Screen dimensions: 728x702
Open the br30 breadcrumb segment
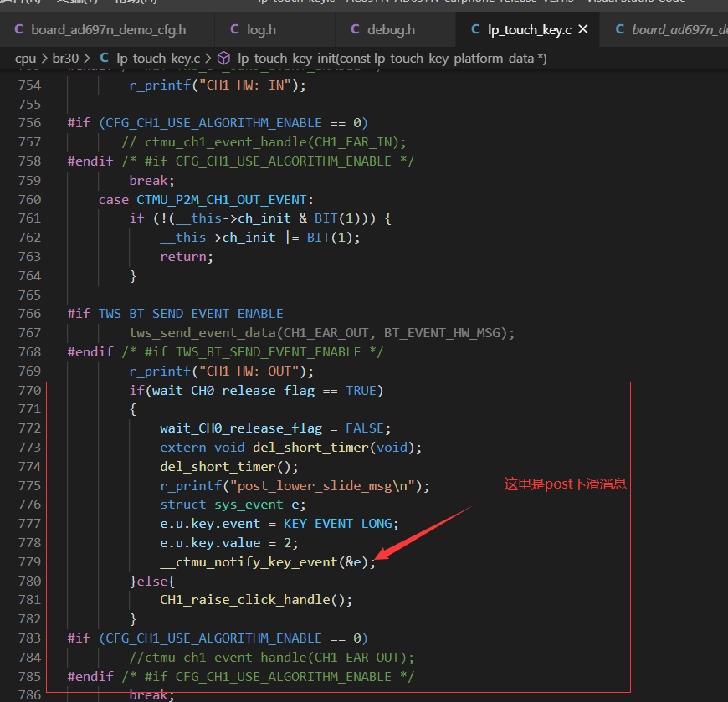[65, 59]
